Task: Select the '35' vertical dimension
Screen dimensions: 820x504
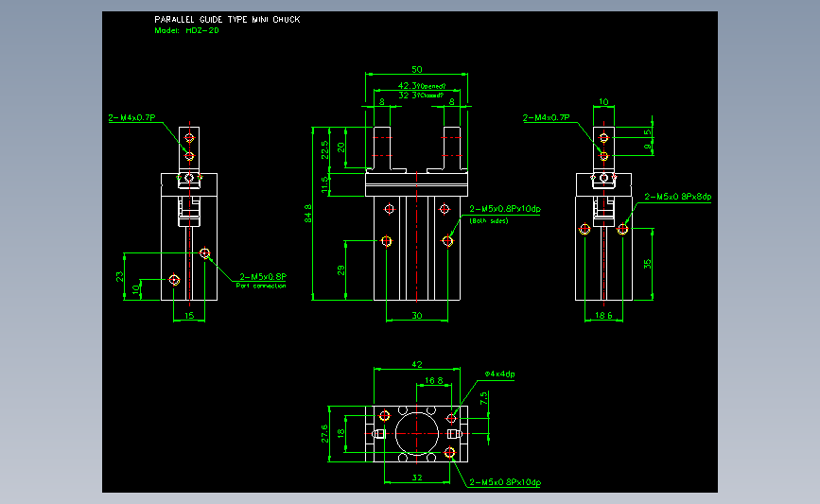Action: (648, 264)
